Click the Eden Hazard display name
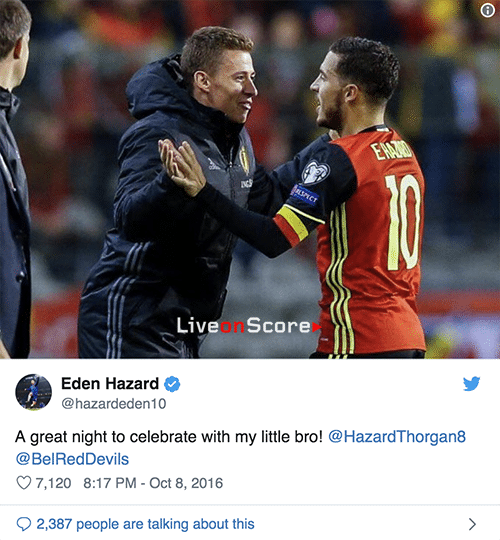500x540 pixels. tap(110, 384)
